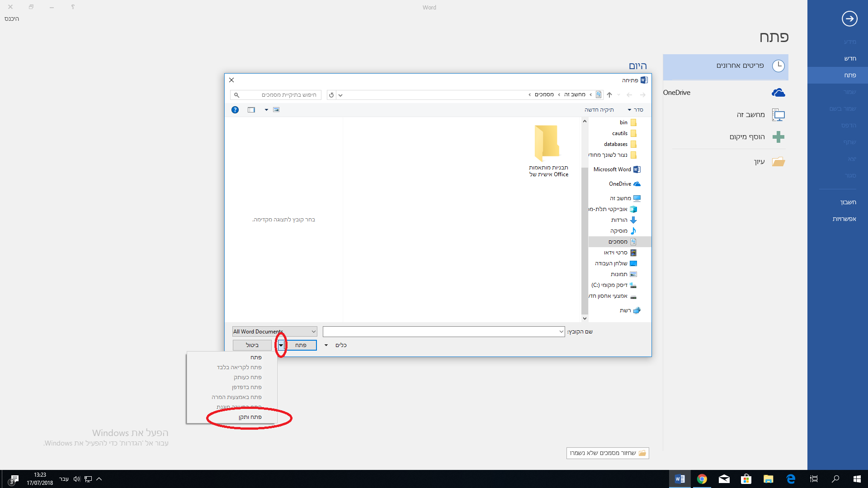The width and height of the screenshot is (868, 488).
Task: Choose Open as Read-Only menu entry
Action: [239, 367]
